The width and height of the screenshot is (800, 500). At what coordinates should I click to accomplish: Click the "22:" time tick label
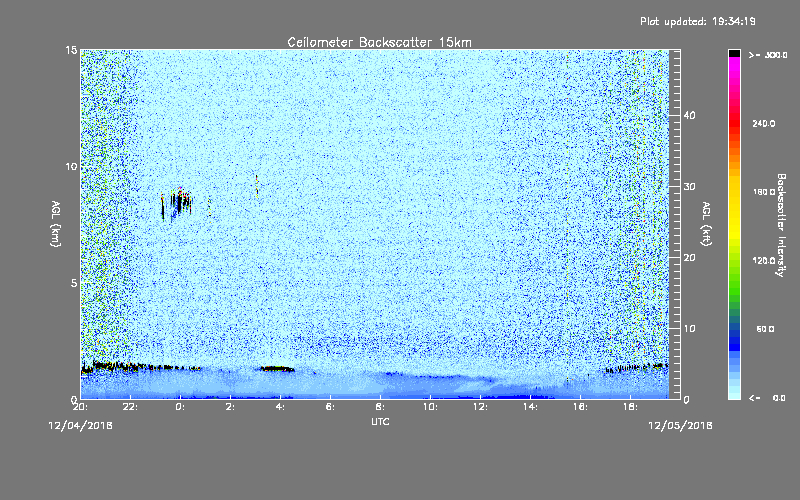pos(131,407)
